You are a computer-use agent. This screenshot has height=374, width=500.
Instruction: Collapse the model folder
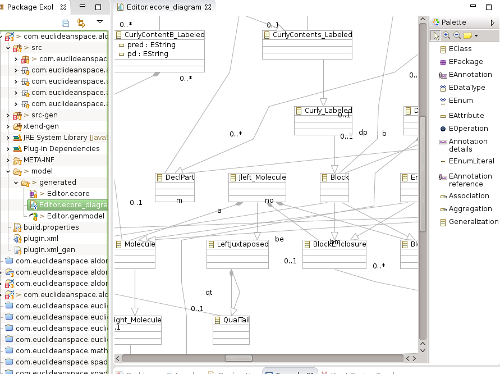tap(8, 171)
